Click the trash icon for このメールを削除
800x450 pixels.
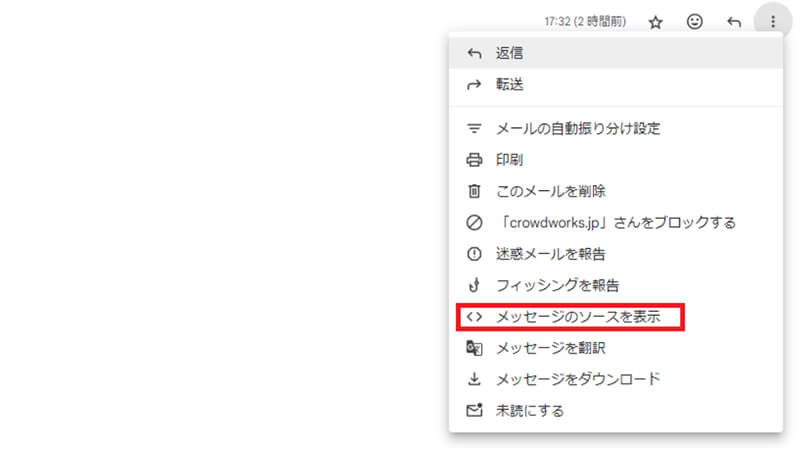click(475, 191)
